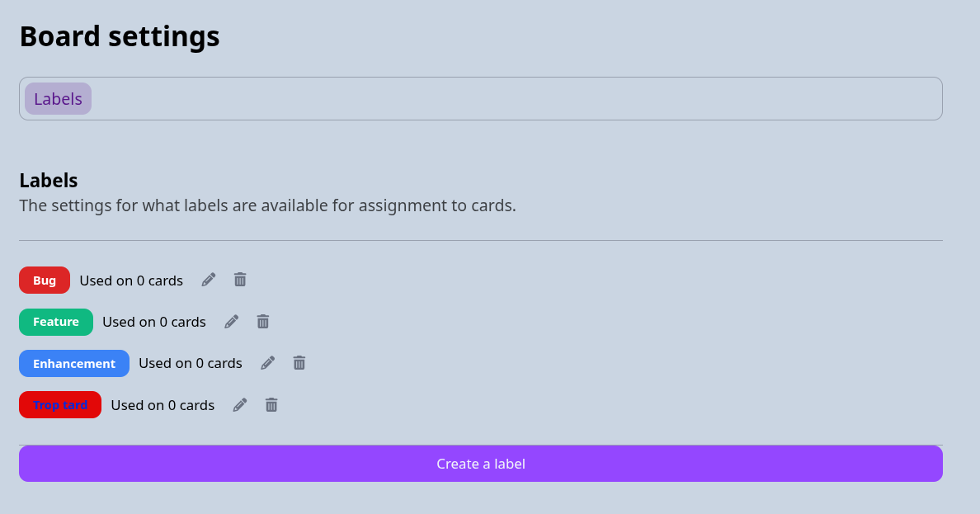Viewport: 980px width, 514px height.
Task: Click the Create a label button
Action: click(x=481, y=464)
